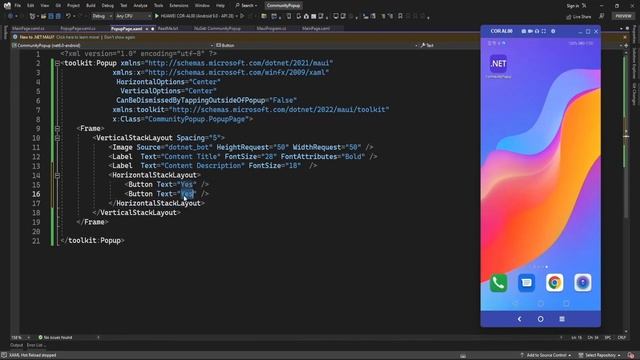
Task: Click emulator fullscreen icon
Action: pyautogui.click(x=544, y=31)
